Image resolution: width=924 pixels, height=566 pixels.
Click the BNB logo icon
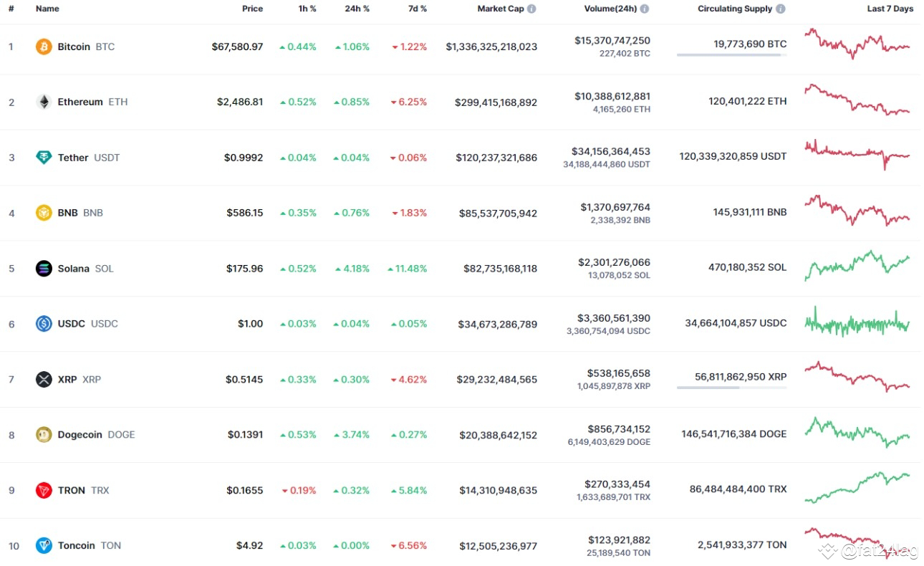(44, 213)
